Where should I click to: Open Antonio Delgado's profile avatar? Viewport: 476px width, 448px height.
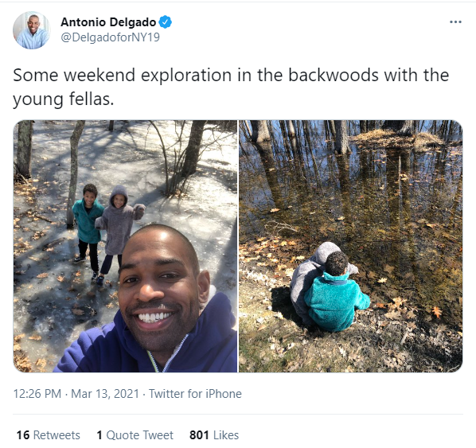point(32,30)
